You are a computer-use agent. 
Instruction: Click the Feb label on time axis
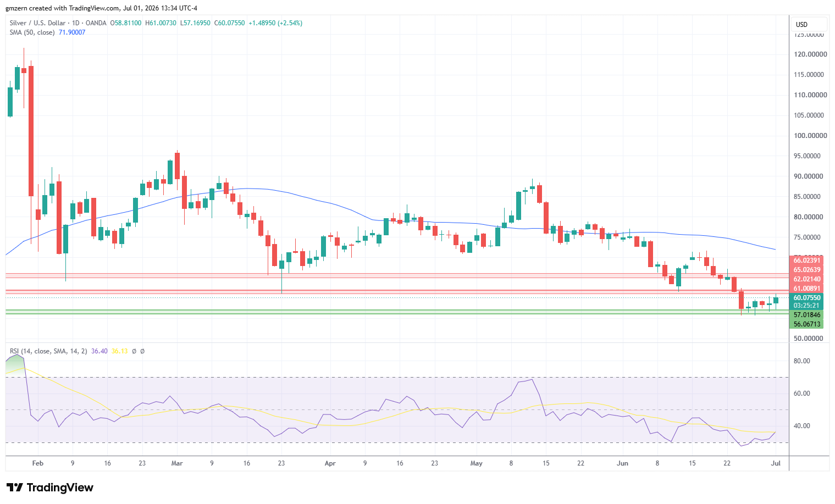click(37, 463)
